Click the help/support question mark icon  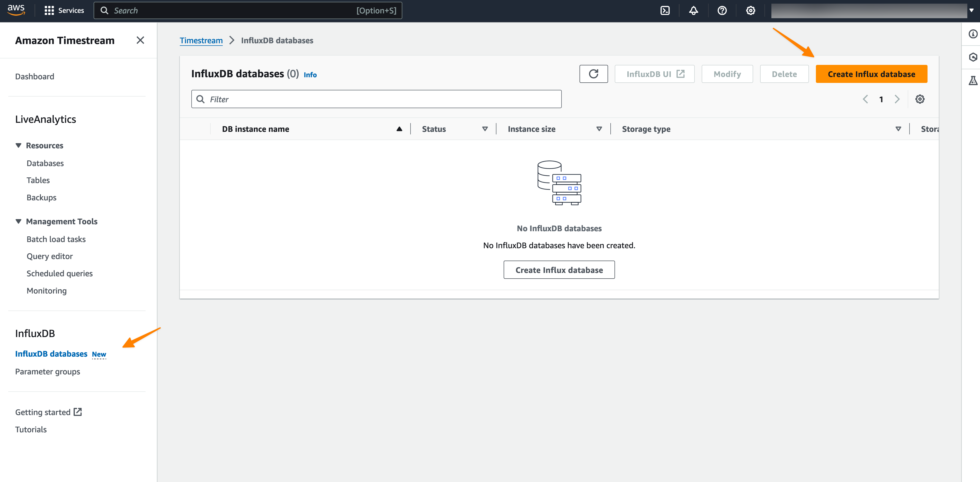point(722,11)
